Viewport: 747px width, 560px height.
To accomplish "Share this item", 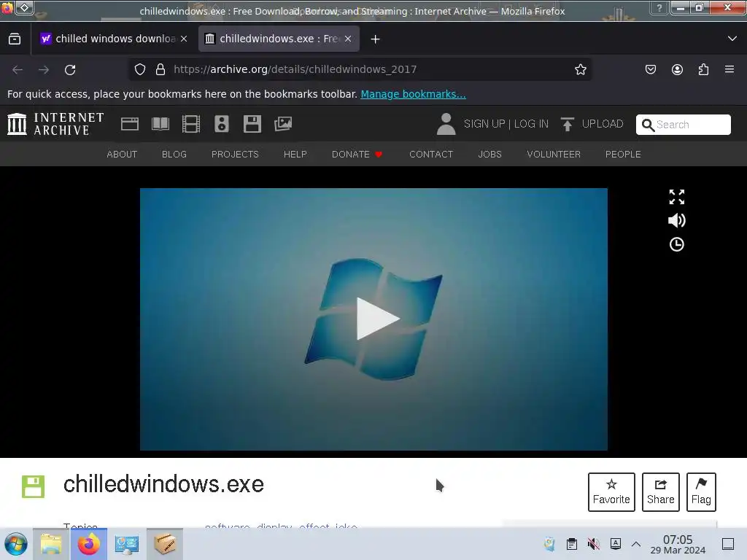I will [660, 492].
